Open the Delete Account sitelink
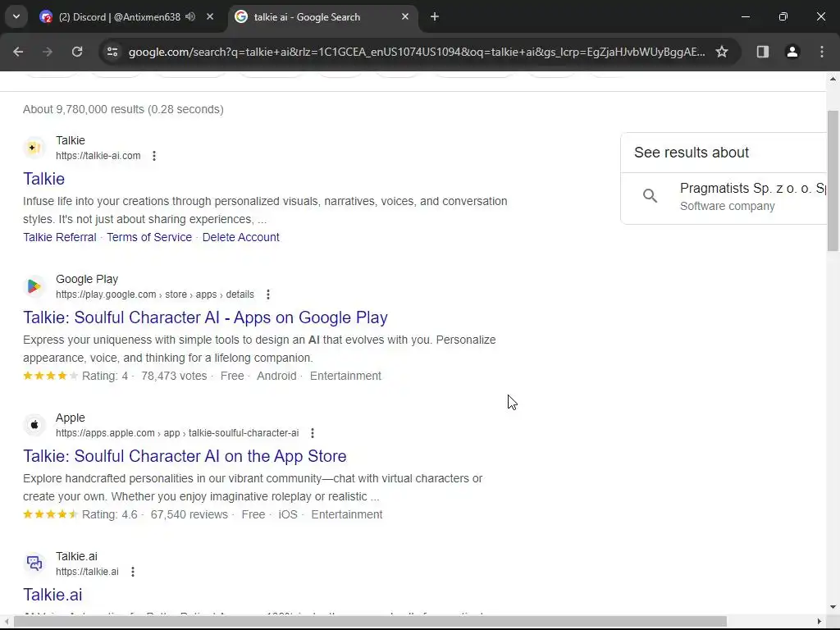The image size is (840, 630). point(240,237)
